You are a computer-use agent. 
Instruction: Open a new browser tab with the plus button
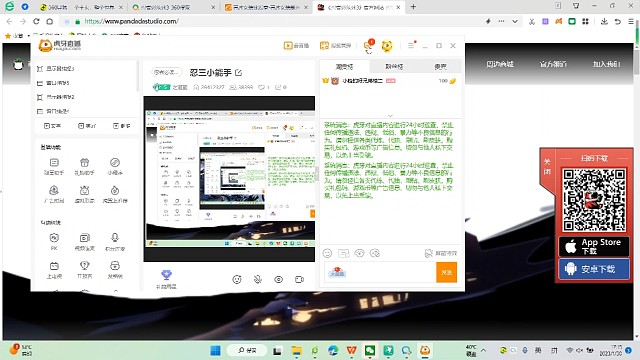pyautogui.click(x=413, y=7)
